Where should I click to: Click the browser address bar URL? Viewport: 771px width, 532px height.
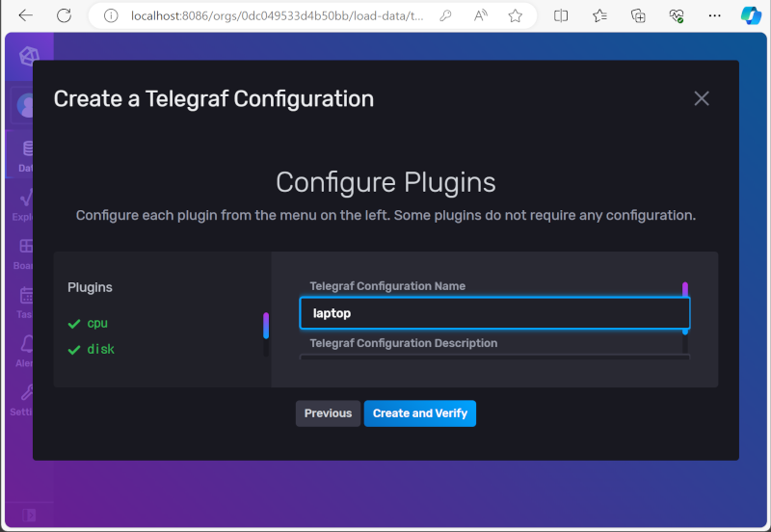point(277,16)
